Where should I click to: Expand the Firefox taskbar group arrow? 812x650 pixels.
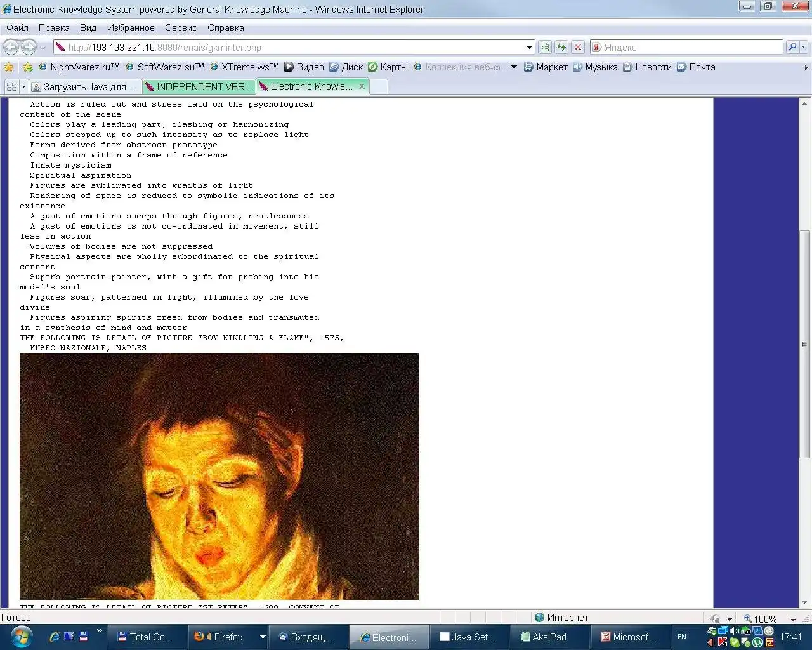(x=262, y=637)
